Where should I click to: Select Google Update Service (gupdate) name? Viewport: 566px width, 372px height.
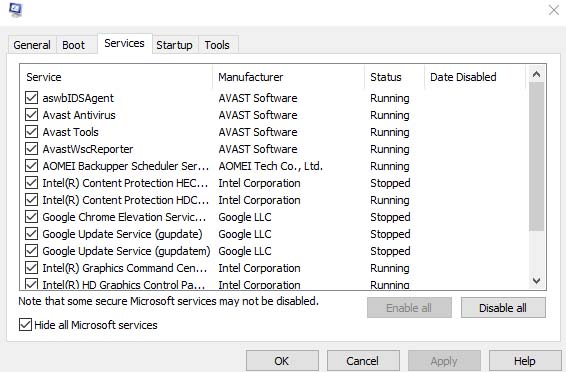(x=122, y=234)
